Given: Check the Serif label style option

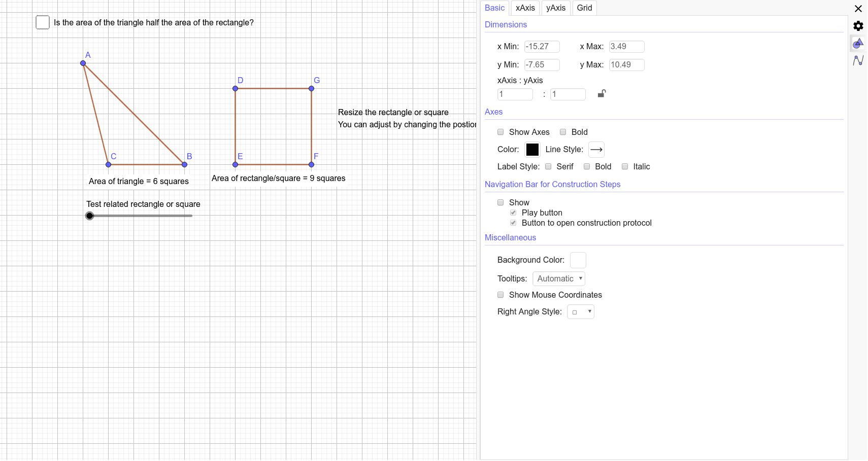Looking at the screenshot, I should [548, 166].
